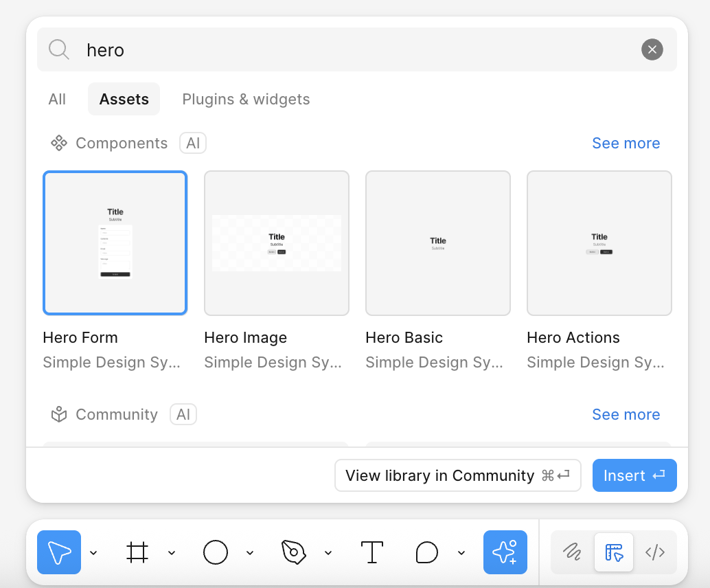Image resolution: width=710 pixels, height=588 pixels.
Task: Pick the Comment tool
Action: (x=427, y=552)
